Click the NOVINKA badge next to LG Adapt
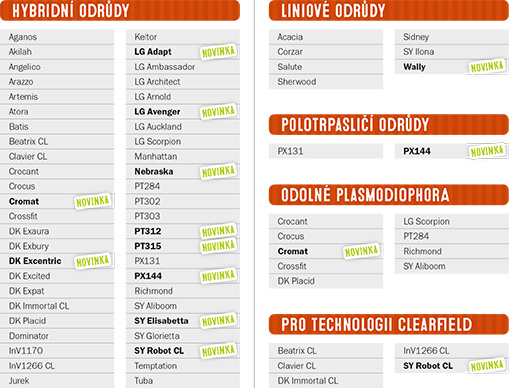 pos(219,52)
